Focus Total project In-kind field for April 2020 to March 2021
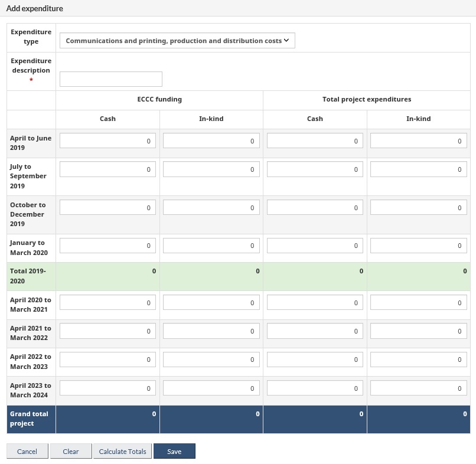 click(419, 303)
